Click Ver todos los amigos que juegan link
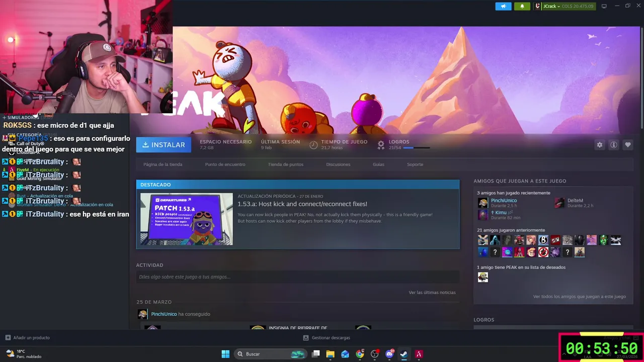Image resolution: width=644 pixels, height=362 pixels. click(x=580, y=297)
